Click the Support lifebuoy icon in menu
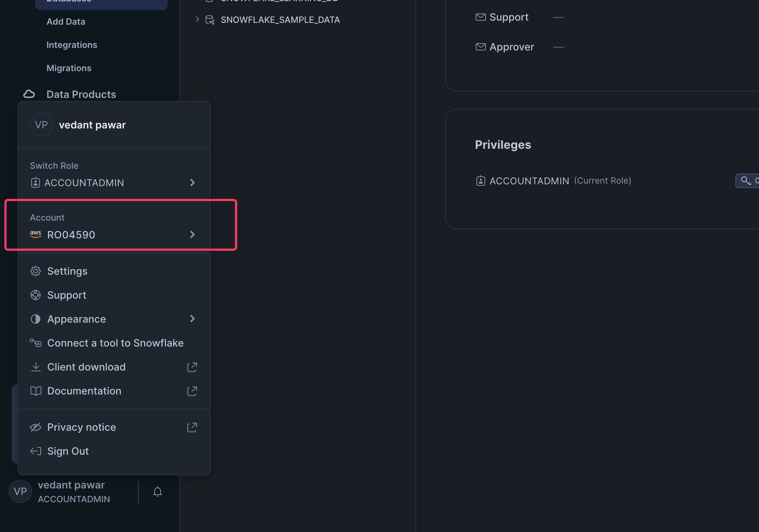The width and height of the screenshot is (759, 532). [36, 295]
